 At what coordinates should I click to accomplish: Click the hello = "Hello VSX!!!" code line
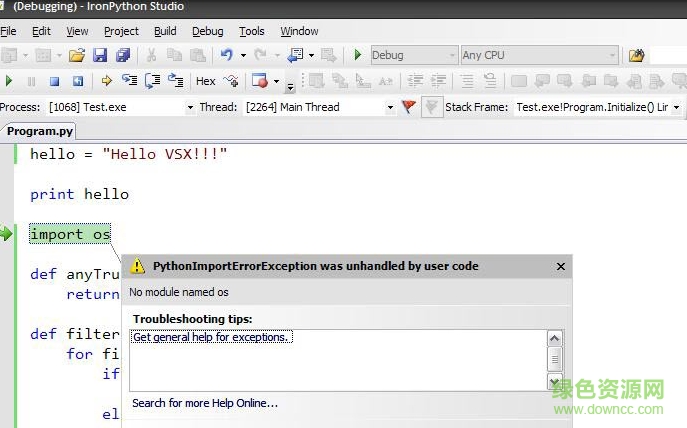point(128,154)
